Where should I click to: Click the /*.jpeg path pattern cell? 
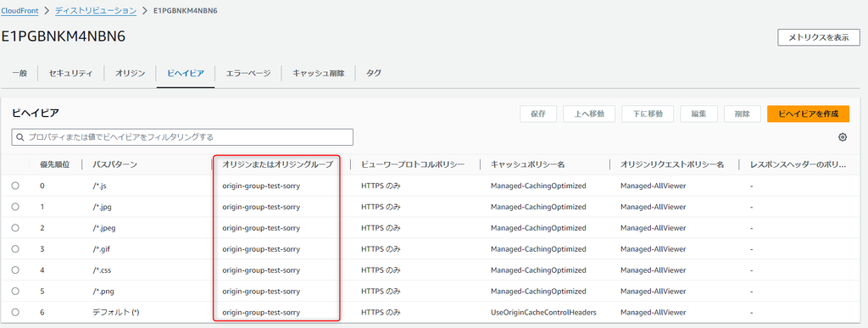104,228
